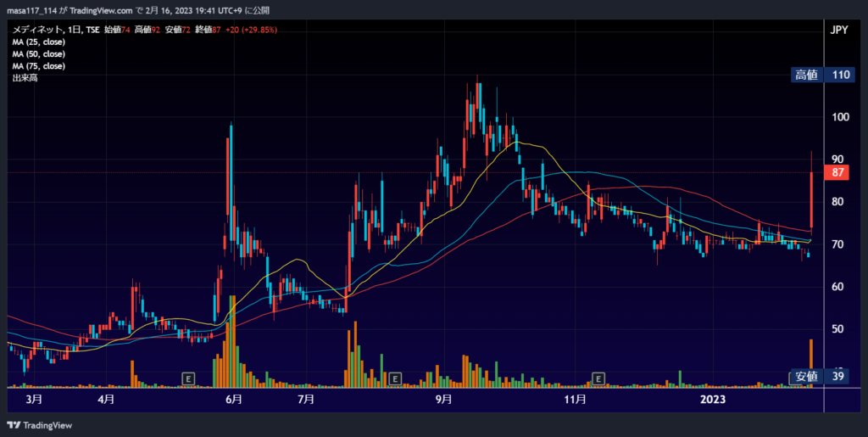
Task: Click the 安値72 value in the header row
Action: 178,30
